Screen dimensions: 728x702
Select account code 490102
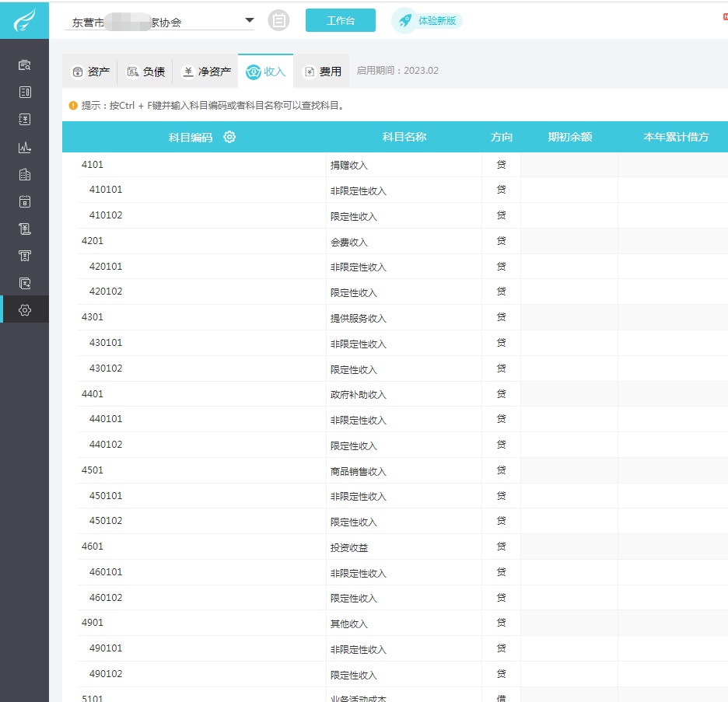(x=106, y=674)
